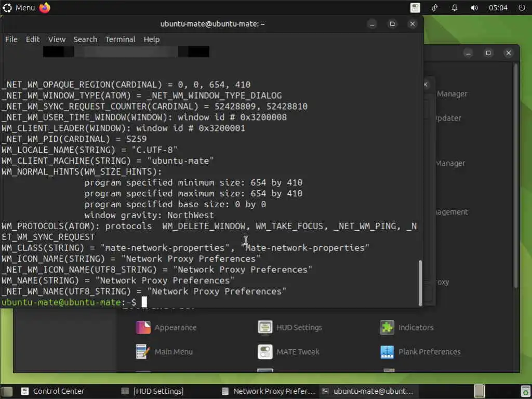Open Appearance icon in Control Center
This screenshot has width=532, height=399.
click(143, 327)
